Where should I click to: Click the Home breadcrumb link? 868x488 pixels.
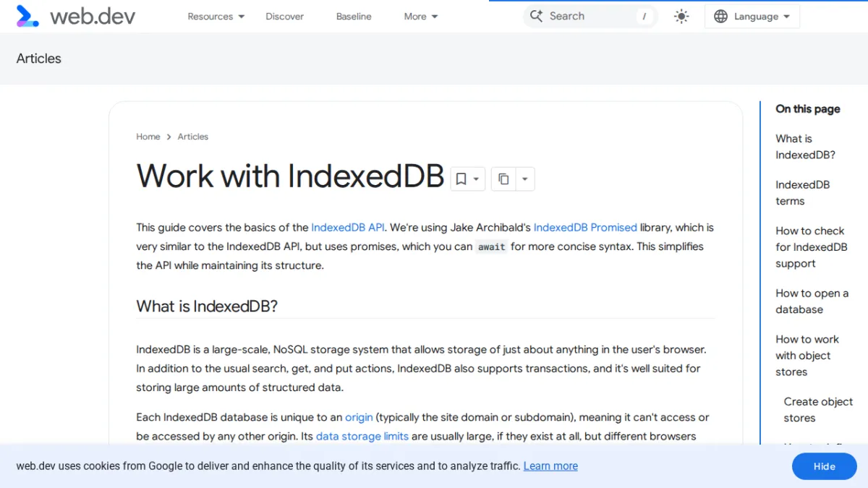[x=148, y=137]
